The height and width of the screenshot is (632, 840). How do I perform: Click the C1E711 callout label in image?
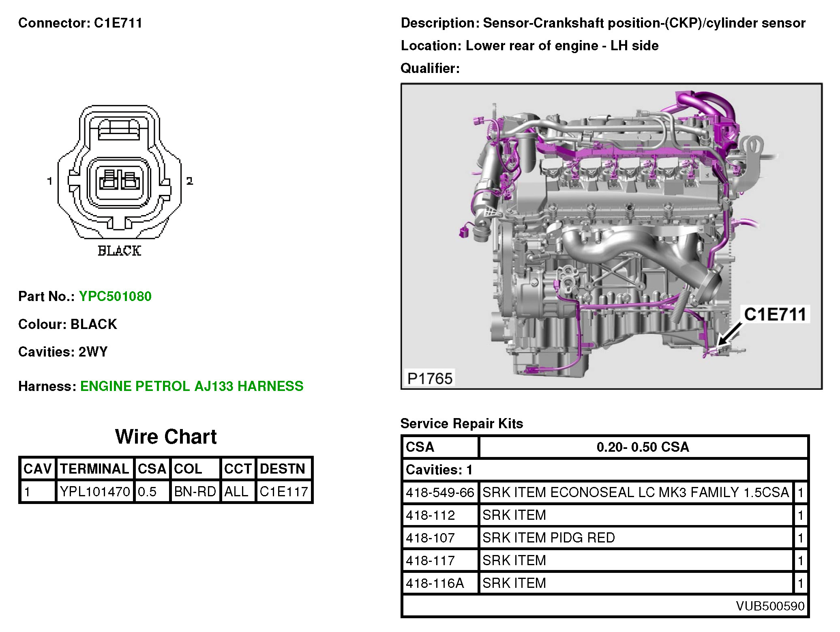(x=775, y=314)
